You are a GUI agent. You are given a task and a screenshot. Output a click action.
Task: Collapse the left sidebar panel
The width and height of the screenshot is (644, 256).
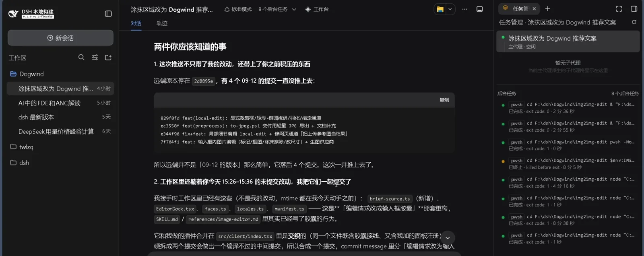[108, 14]
